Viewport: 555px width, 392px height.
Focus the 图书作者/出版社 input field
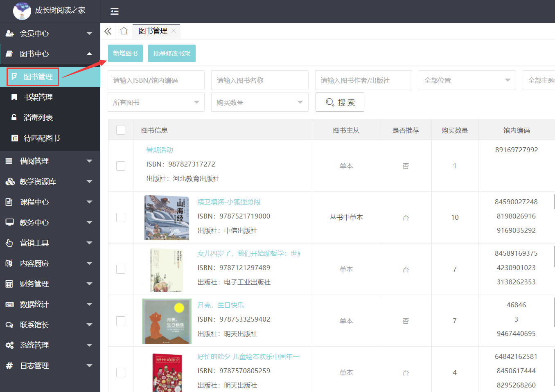(363, 80)
